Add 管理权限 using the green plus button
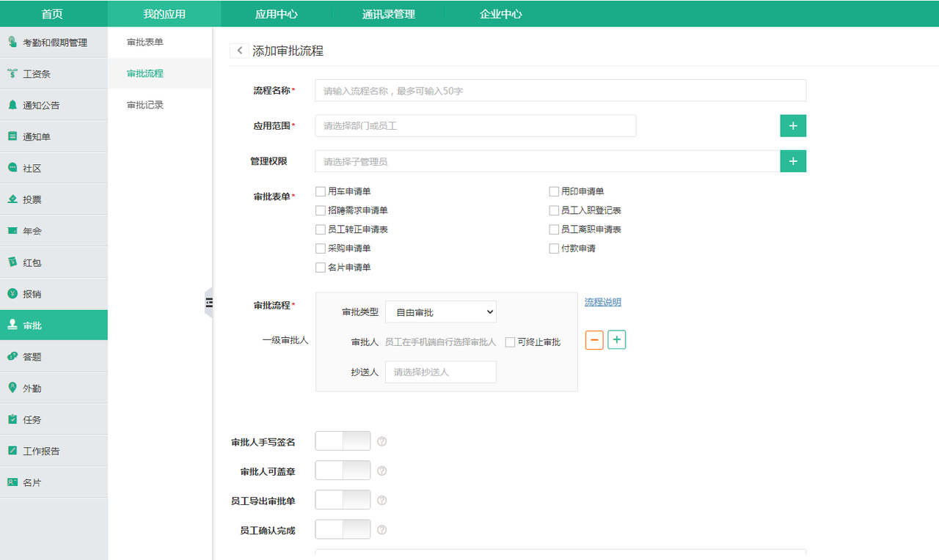939x560 pixels. [793, 161]
